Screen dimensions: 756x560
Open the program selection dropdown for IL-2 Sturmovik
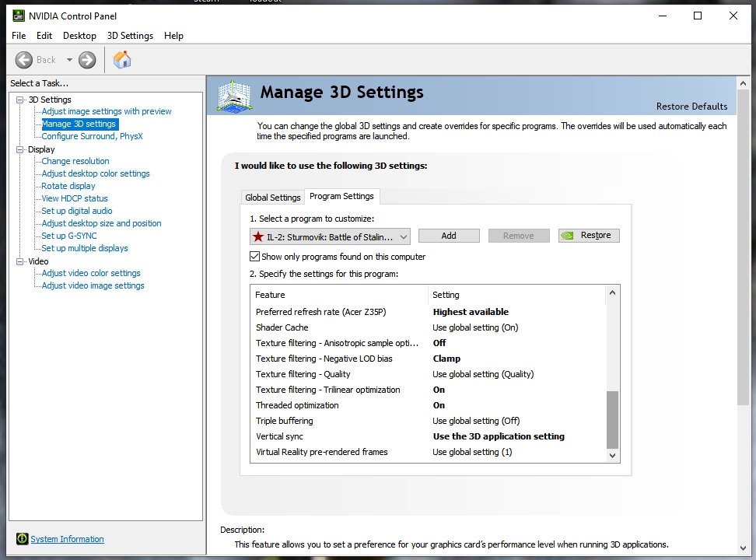404,236
